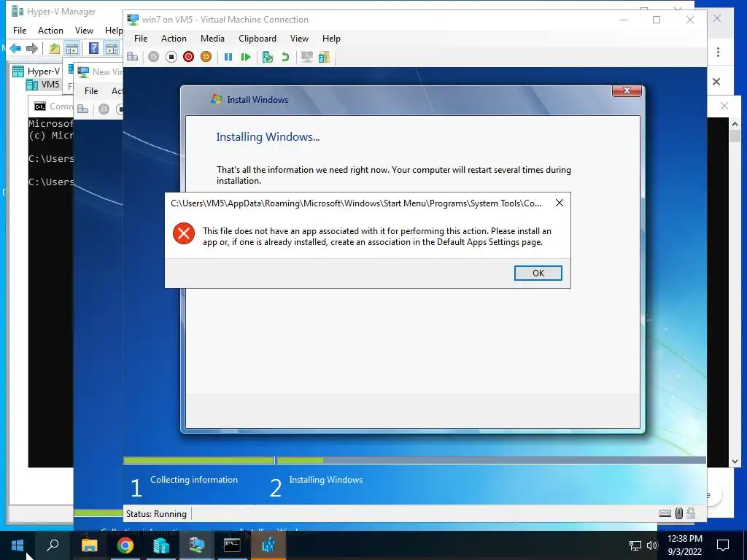Click the lock status icon in VM status bar
The width and height of the screenshot is (747, 560).
(691, 513)
